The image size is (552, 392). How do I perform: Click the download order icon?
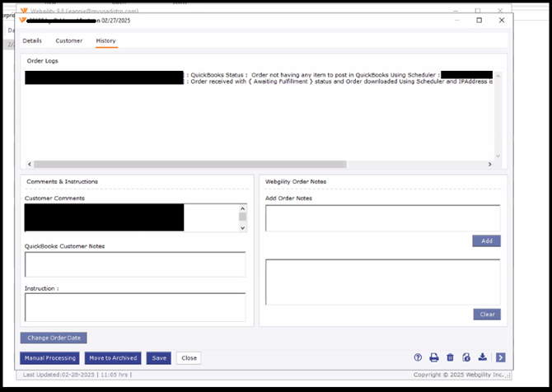[x=483, y=357]
